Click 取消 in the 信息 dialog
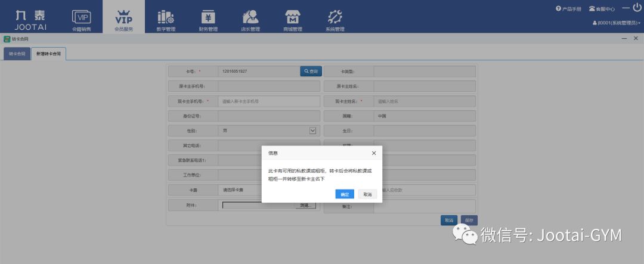This screenshot has width=644, height=264. (x=367, y=194)
